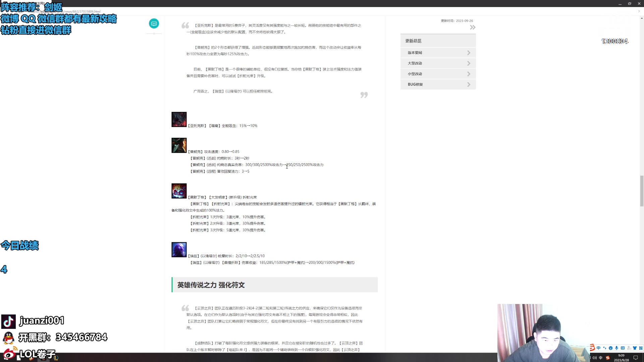The width and height of the screenshot is (644, 362).
Task: Open the Action Center notification icon
Action: point(636,358)
